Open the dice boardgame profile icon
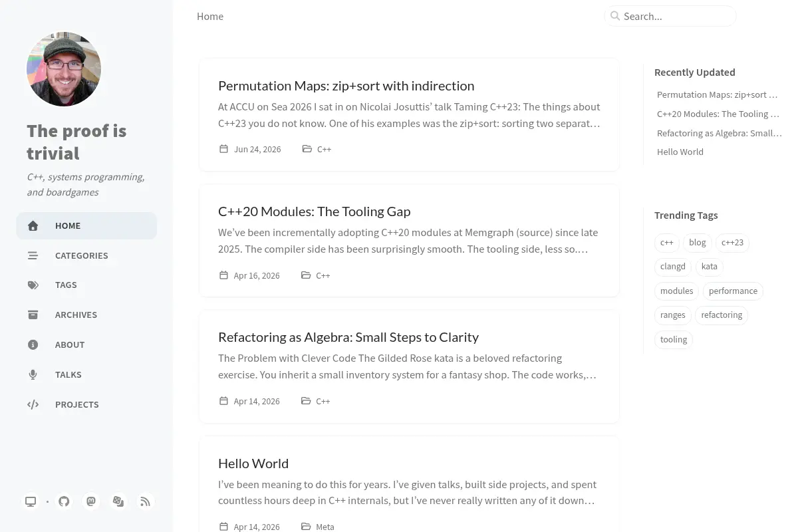Screen dimensions: 798x532 (x=118, y=501)
